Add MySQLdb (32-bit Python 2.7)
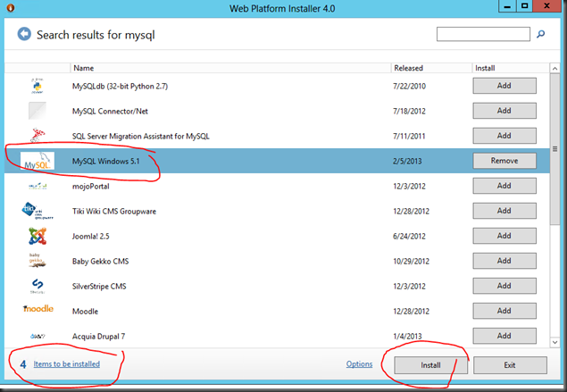This screenshot has height=392, width=567. [x=504, y=86]
